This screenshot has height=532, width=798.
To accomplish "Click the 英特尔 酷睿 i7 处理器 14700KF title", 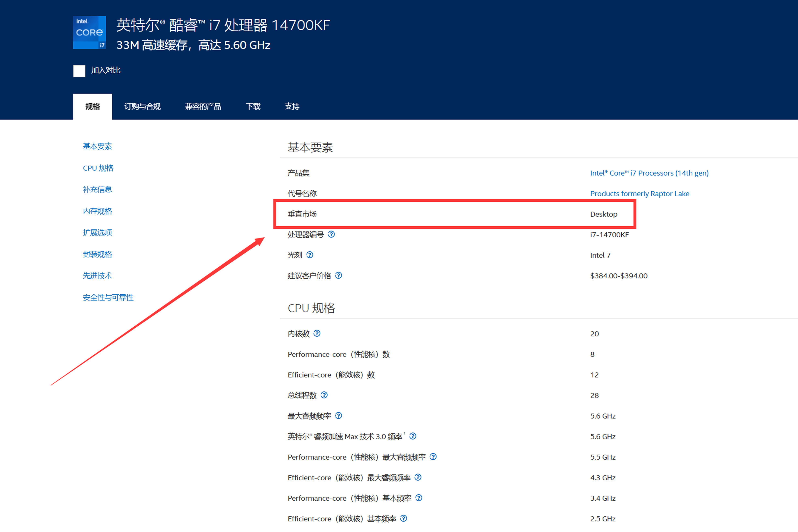I will click(x=223, y=25).
